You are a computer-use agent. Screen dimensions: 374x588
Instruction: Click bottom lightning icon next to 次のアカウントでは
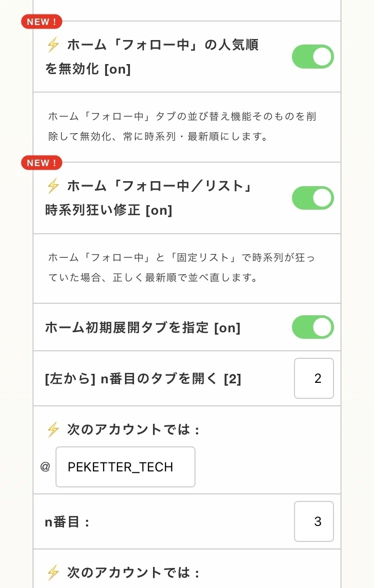53,572
